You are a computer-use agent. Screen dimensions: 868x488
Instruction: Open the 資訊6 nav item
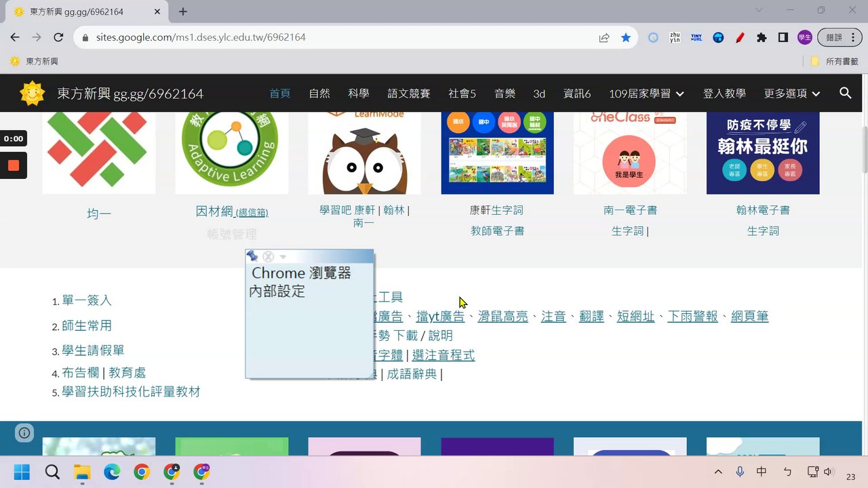[577, 94]
